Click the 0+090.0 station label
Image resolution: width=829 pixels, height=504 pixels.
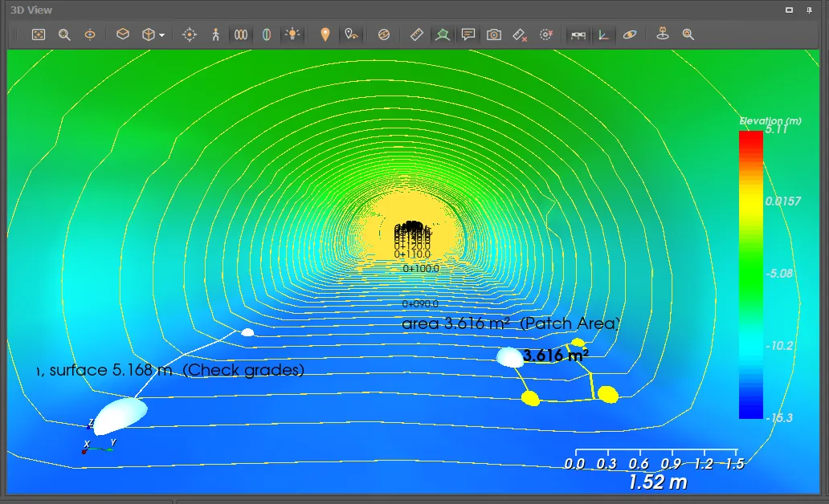click(x=420, y=304)
